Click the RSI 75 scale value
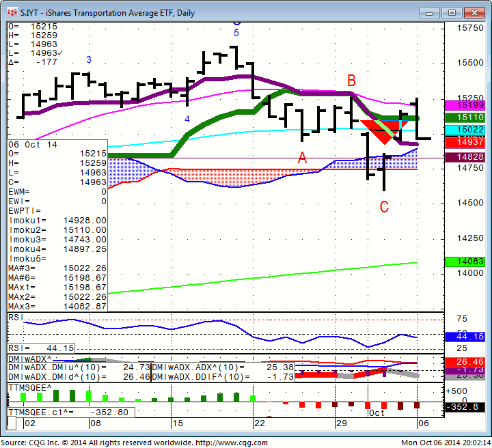This screenshot has height=448, width=492. click(462, 319)
